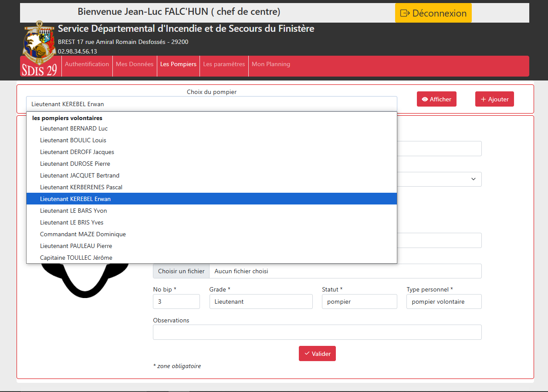
Task: Focus the Observations text field
Action: 317,332
